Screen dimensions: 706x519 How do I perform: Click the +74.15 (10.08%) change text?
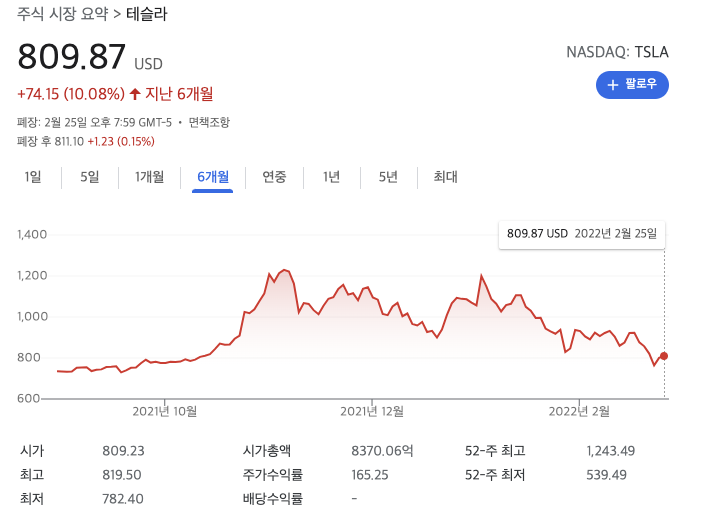(71, 94)
